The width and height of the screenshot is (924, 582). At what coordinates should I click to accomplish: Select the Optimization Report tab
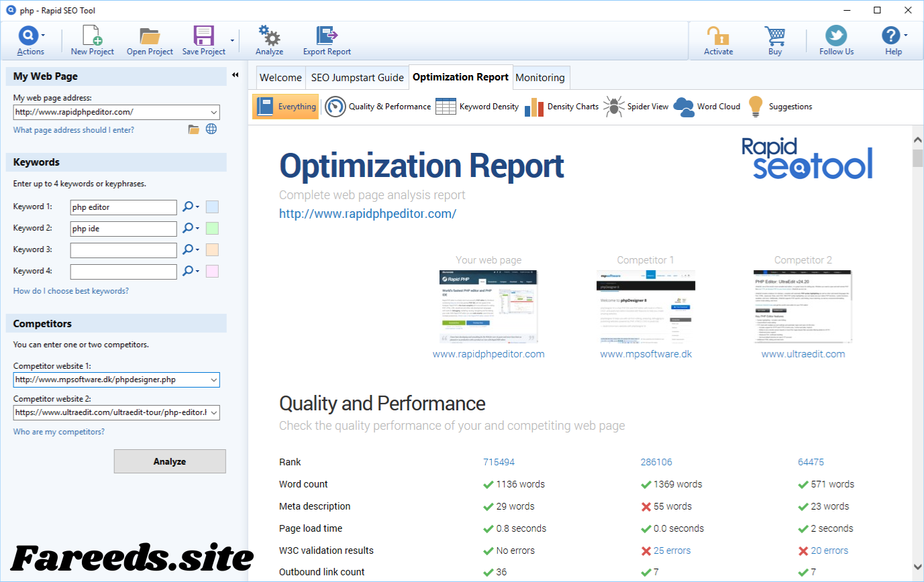point(461,77)
